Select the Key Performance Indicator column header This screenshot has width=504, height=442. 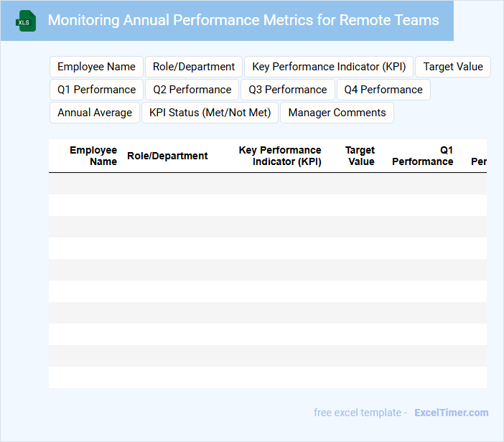click(280, 156)
